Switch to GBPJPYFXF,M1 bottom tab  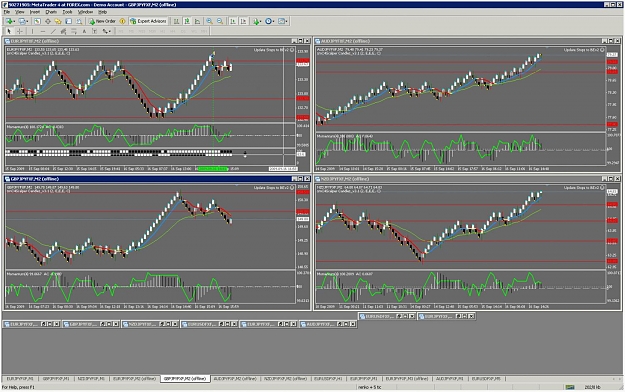(x=56, y=378)
